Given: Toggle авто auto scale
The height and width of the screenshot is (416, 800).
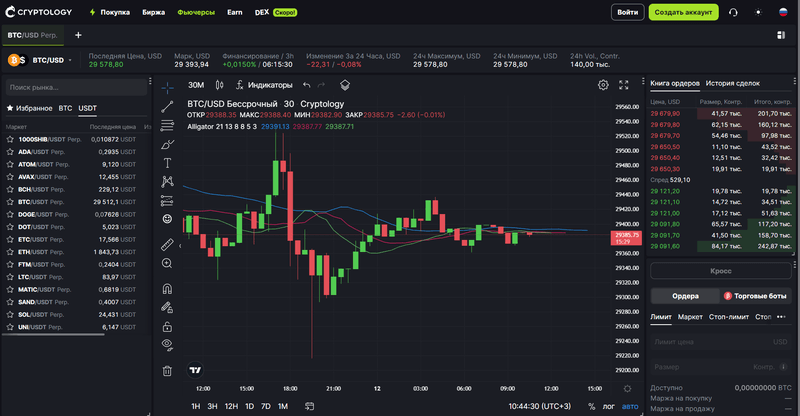Looking at the screenshot, I should (x=630, y=406).
